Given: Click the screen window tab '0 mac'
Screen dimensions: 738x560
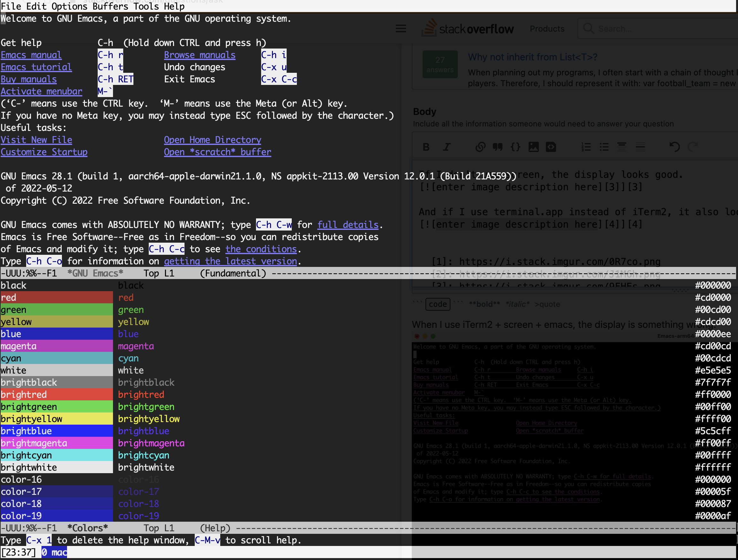Looking at the screenshot, I should pyautogui.click(x=54, y=552).
